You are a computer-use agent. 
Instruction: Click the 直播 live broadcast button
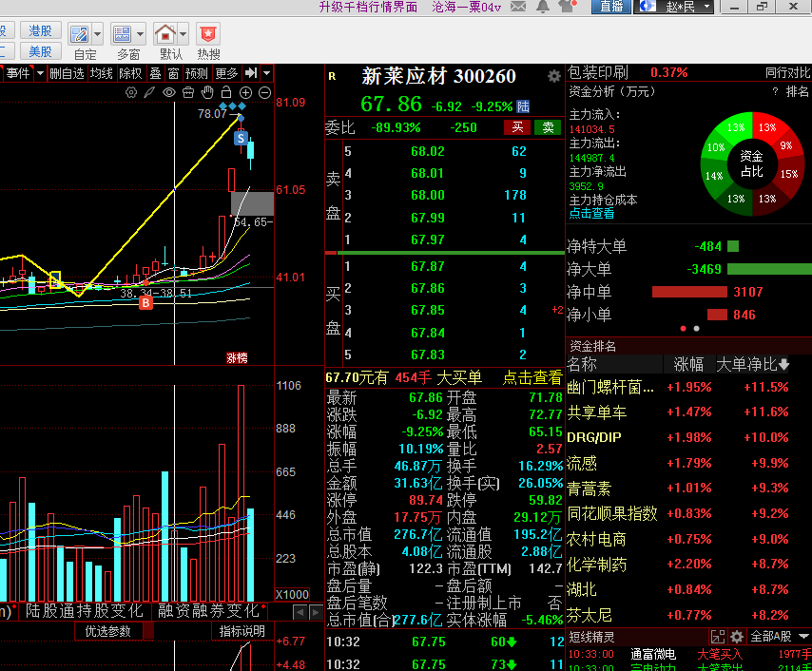tap(611, 7)
